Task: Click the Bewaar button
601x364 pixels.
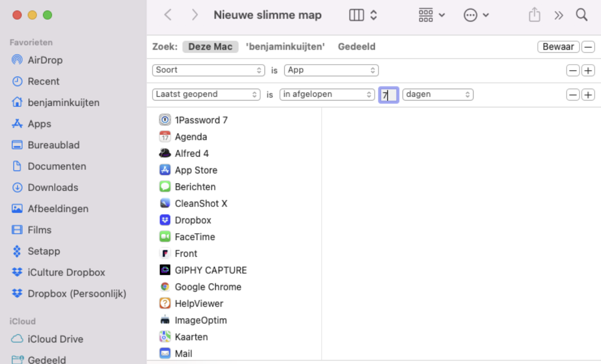Action: [x=558, y=46]
